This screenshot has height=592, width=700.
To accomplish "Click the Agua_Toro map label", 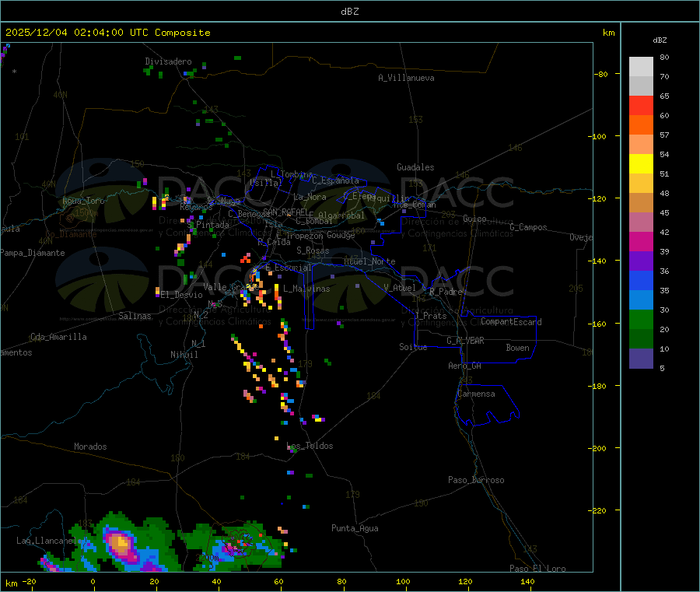I will pos(83,201).
